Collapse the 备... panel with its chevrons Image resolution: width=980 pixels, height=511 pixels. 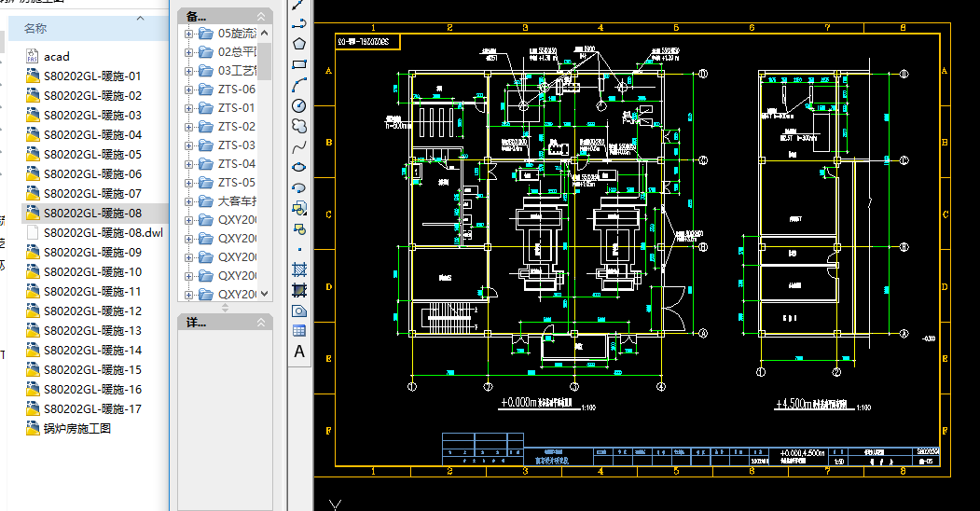click(x=261, y=16)
